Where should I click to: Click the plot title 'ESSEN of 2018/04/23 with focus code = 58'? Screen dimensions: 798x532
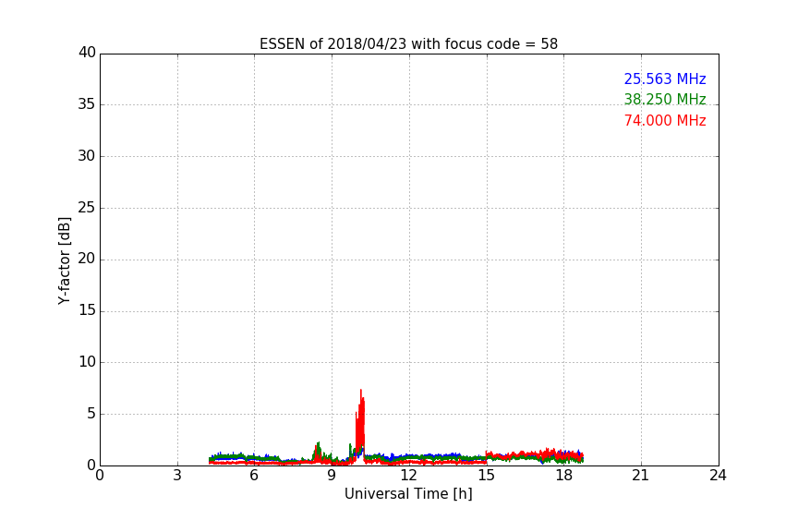[408, 43]
